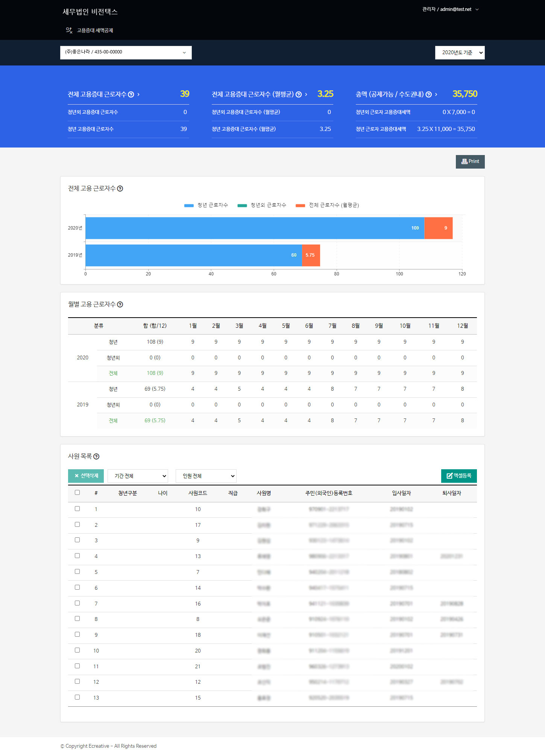Open the company selector (주)좋은나라 dropdown
This screenshot has width=545, height=756.
[126, 52]
